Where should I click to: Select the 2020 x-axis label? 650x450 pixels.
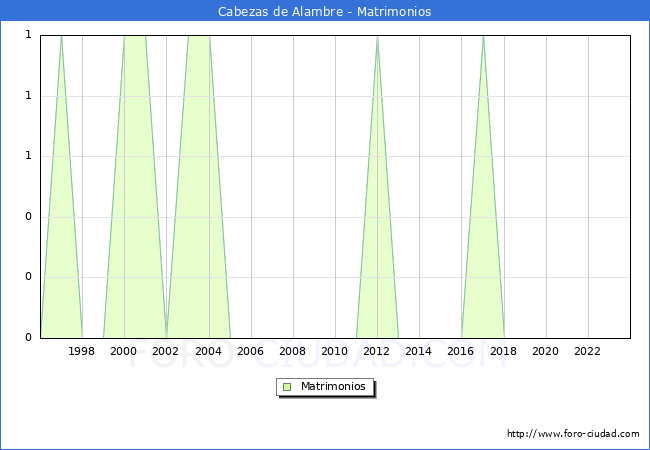pos(545,351)
